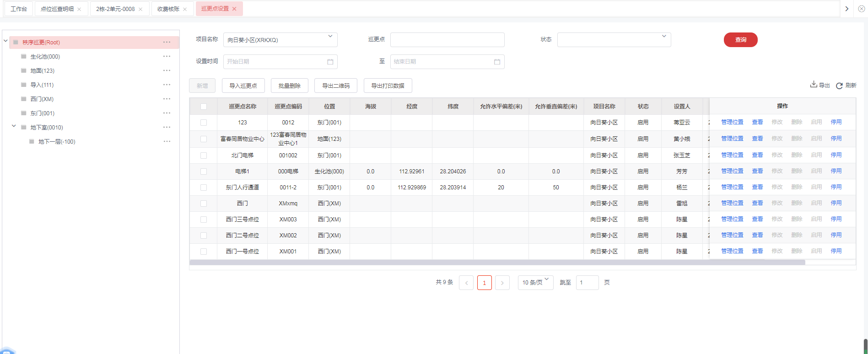Toggle the select-all checkbox in table header
The height and width of the screenshot is (354, 868).
pos(204,107)
